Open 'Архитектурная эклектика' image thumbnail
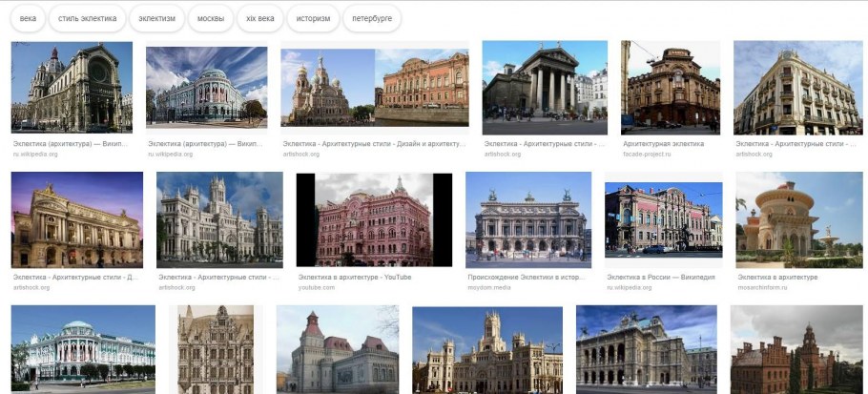868x394 pixels. pos(671,87)
